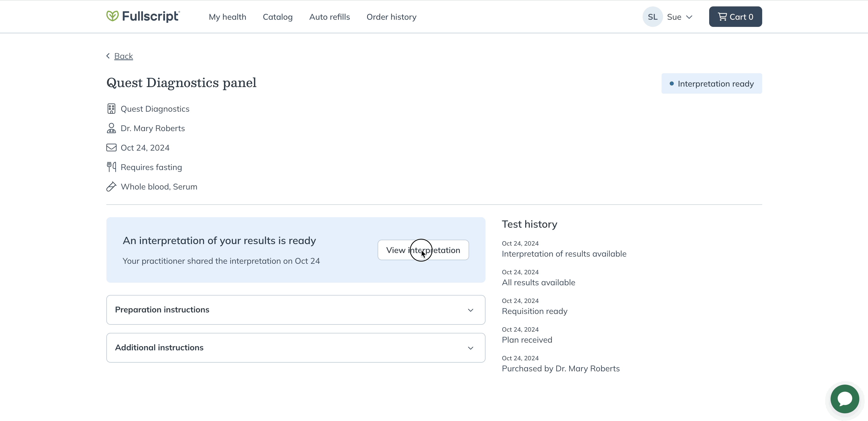The height and width of the screenshot is (421, 868).
Task: Click the View interpretation button
Action: (423, 250)
